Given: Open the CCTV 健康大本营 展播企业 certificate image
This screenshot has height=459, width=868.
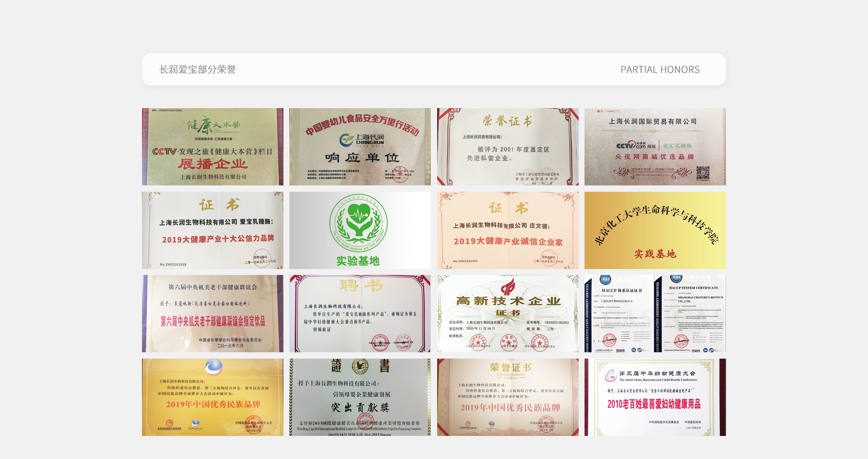Looking at the screenshot, I should point(212,147).
